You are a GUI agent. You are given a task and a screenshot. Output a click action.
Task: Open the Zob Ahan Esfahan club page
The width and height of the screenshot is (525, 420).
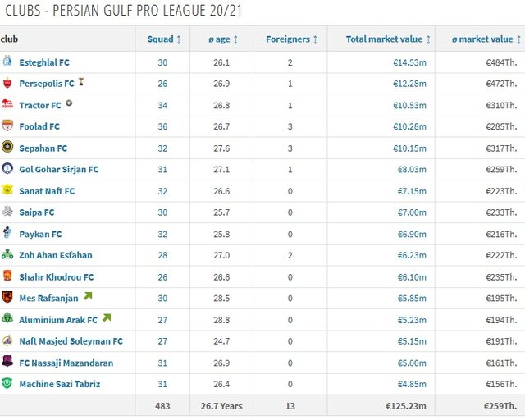click(55, 255)
